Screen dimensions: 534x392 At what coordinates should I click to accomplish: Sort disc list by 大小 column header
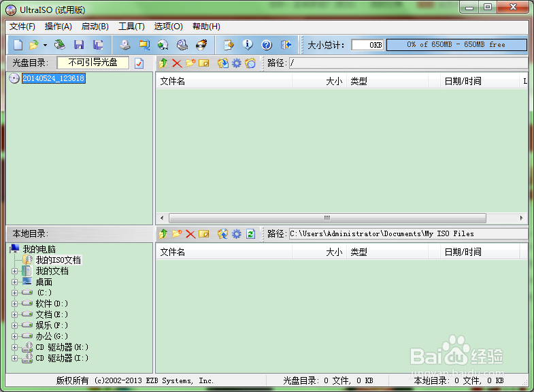click(x=319, y=81)
